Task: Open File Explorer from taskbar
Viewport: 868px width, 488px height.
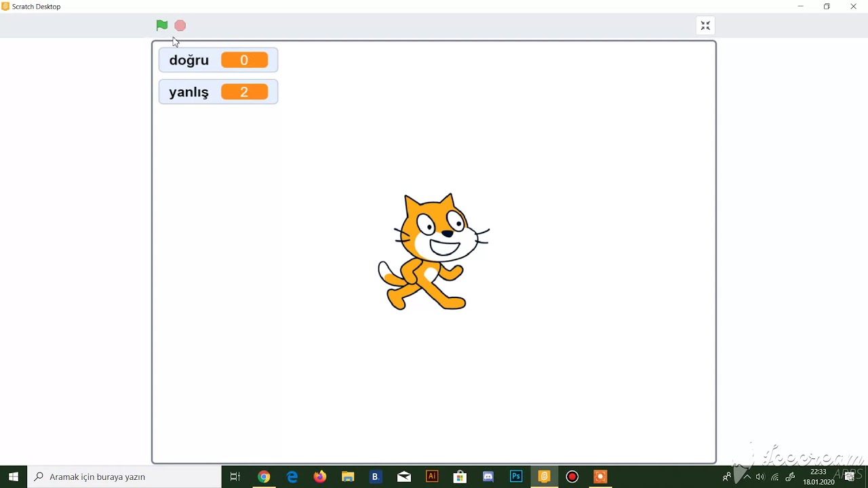Action: 348,476
